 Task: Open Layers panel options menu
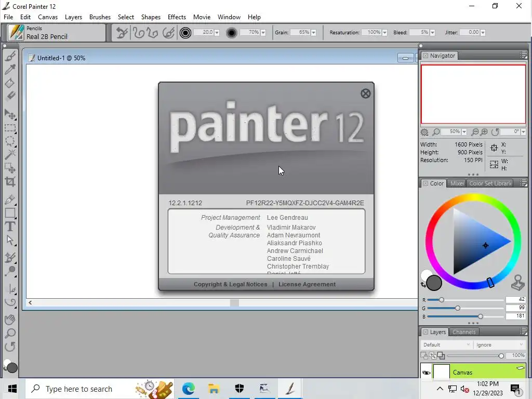[523, 331]
